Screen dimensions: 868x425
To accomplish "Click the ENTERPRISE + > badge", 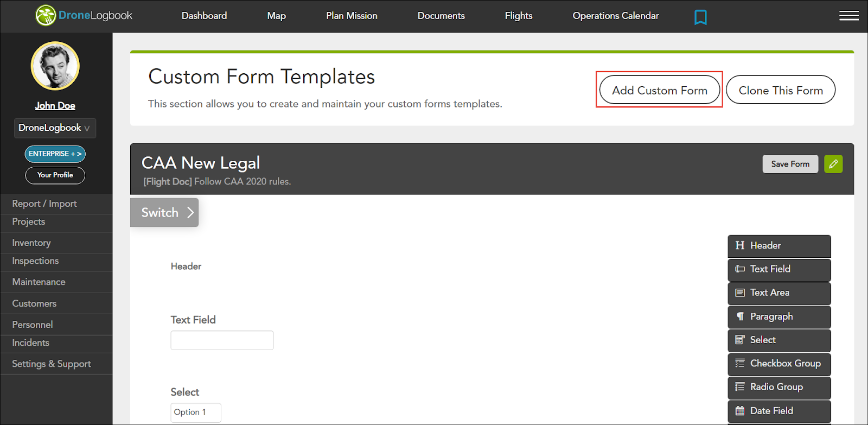I will [55, 154].
